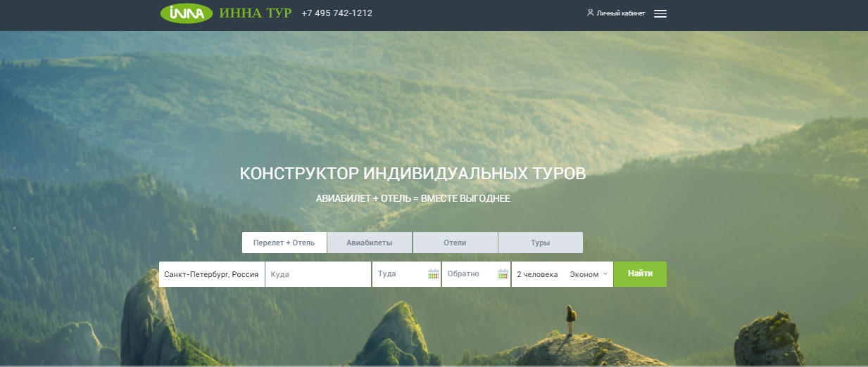Click the Санкт-Петербург, Россия departure field
Screen dimensions: 868x367
pos(211,274)
